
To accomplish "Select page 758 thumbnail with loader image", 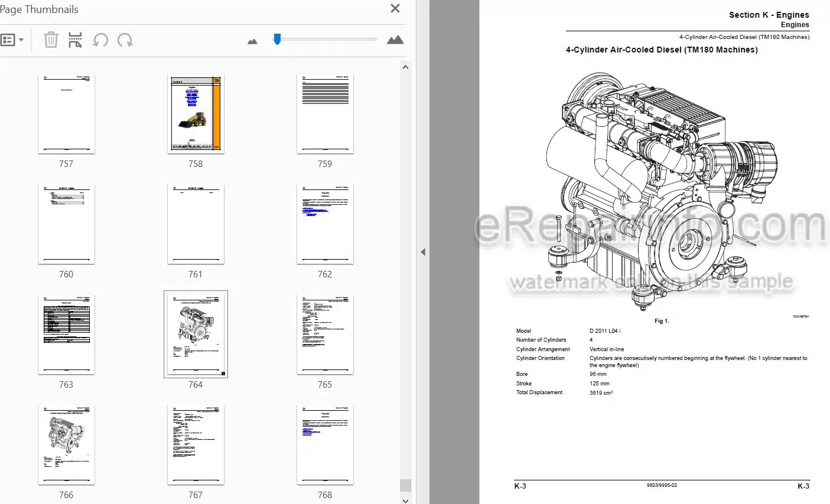I will tap(196, 114).
